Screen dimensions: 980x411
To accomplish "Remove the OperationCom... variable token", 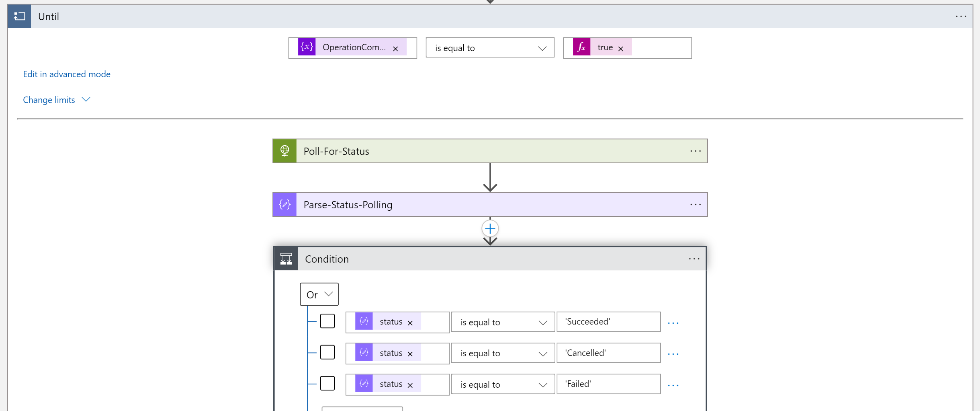I will (x=395, y=49).
